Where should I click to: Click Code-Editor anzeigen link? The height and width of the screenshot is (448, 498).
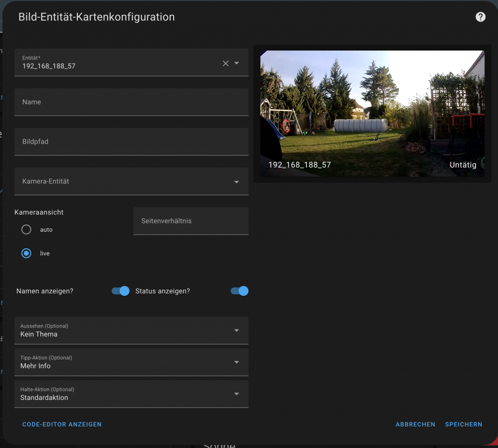(x=62, y=424)
